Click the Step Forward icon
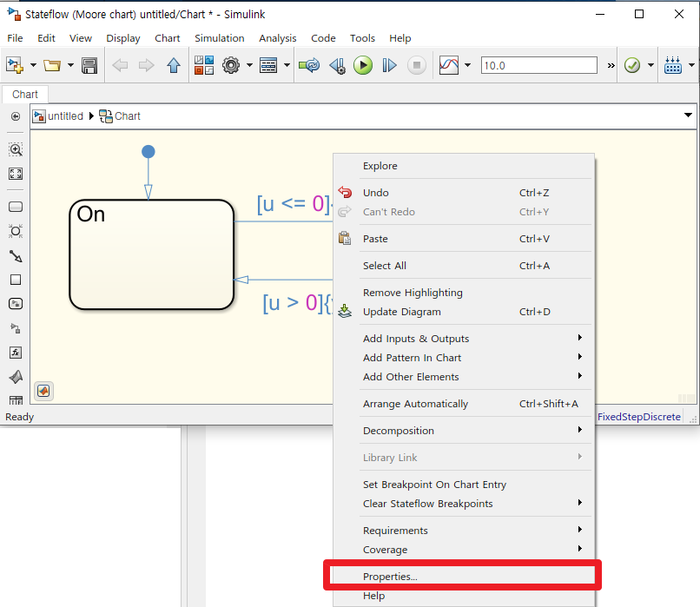Viewport: 700px width, 607px height. (x=389, y=66)
